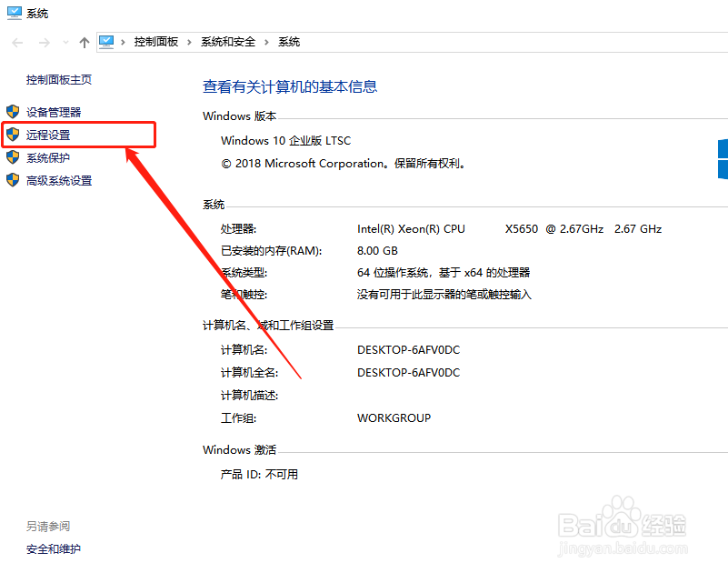Image resolution: width=728 pixels, height=573 pixels.
Task: Click the 产品 ID: 不可用 text
Action: [259, 474]
